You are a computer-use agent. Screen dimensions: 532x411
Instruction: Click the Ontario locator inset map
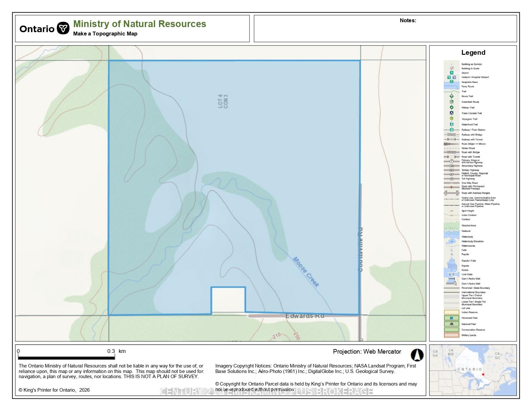[x=473, y=370]
